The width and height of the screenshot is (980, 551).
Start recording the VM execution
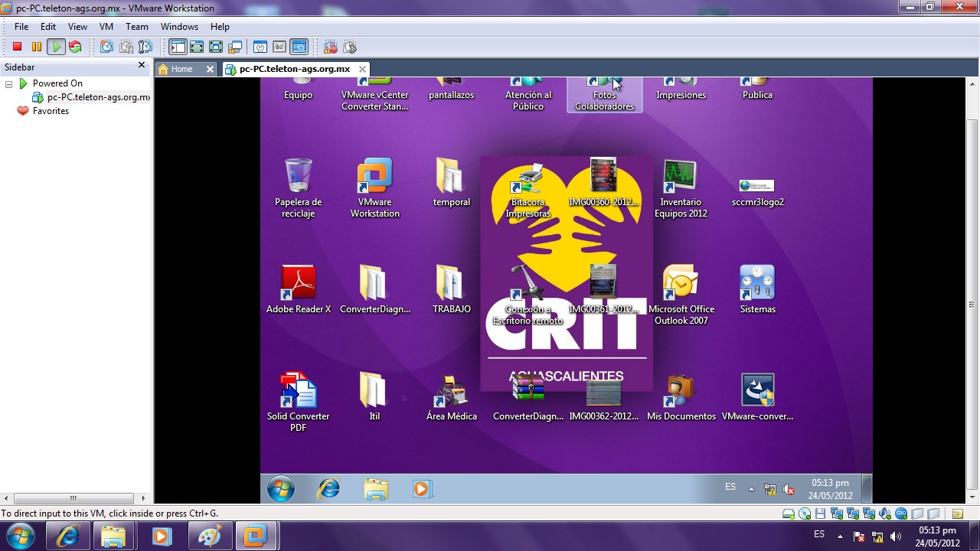(x=331, y=47)
